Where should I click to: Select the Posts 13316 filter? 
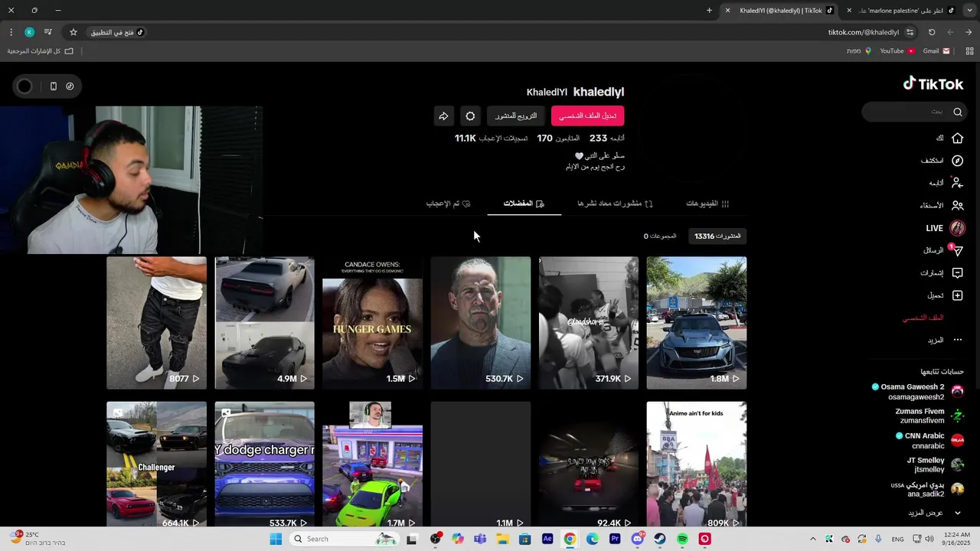(x=717, y=236)
